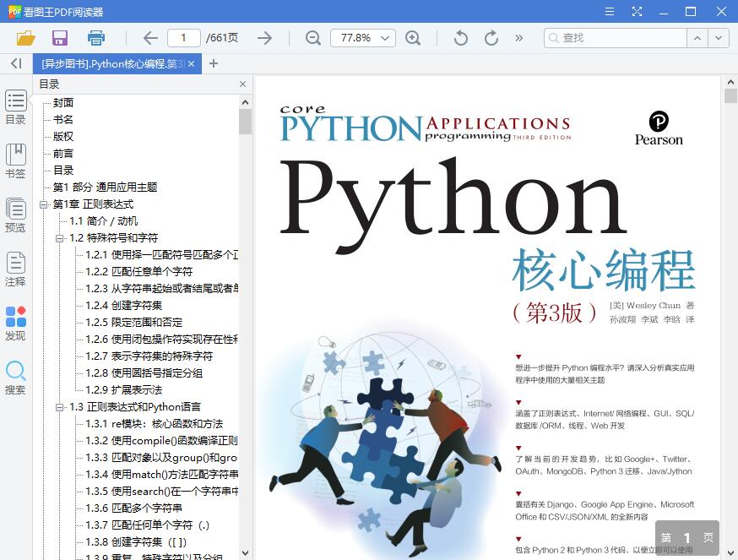Jump to 封面 in the outline
Image resolution: width=738 pixels, height=560 pixels.
click(63, 103)
